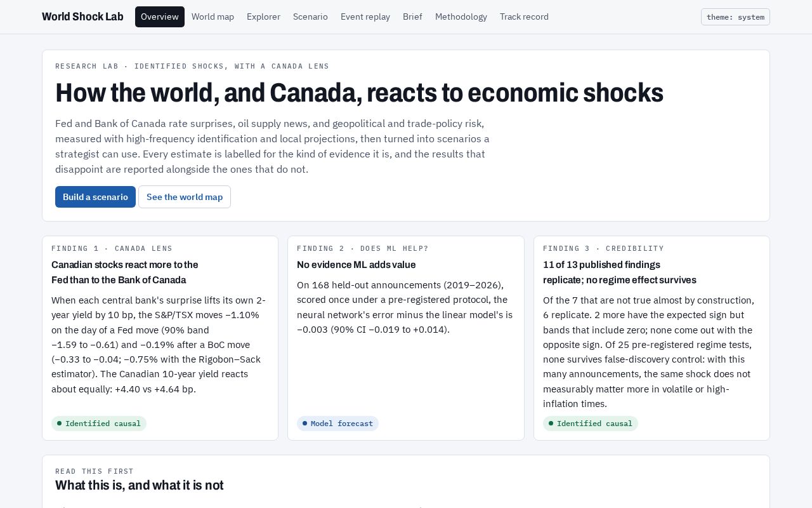This screenshot has height=508, width=812.
Task: Click the heading What this is, and what it is not
Action: [x=140, y=485]
